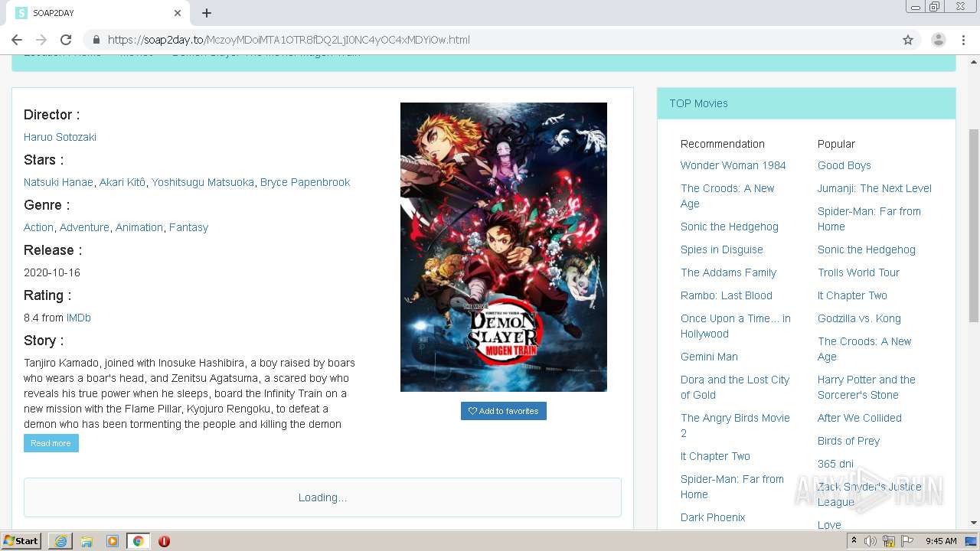Click the Demon Slayer movie poster

[504, 247]
